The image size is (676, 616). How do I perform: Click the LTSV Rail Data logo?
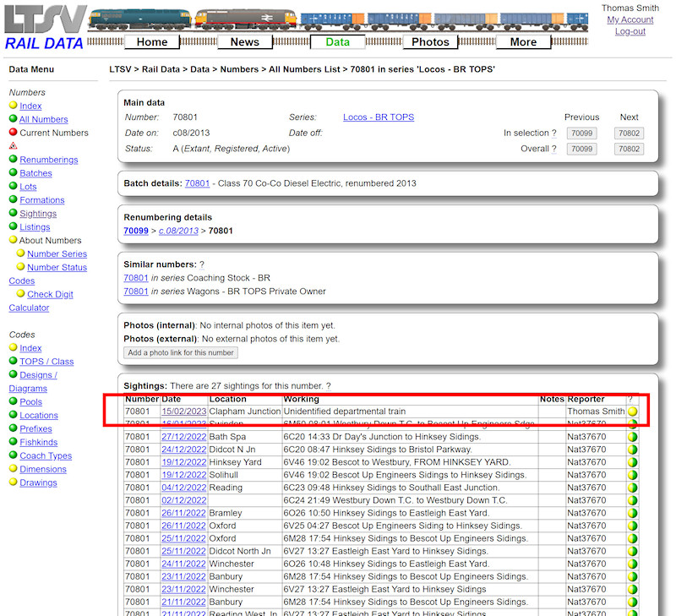[44, 25]
